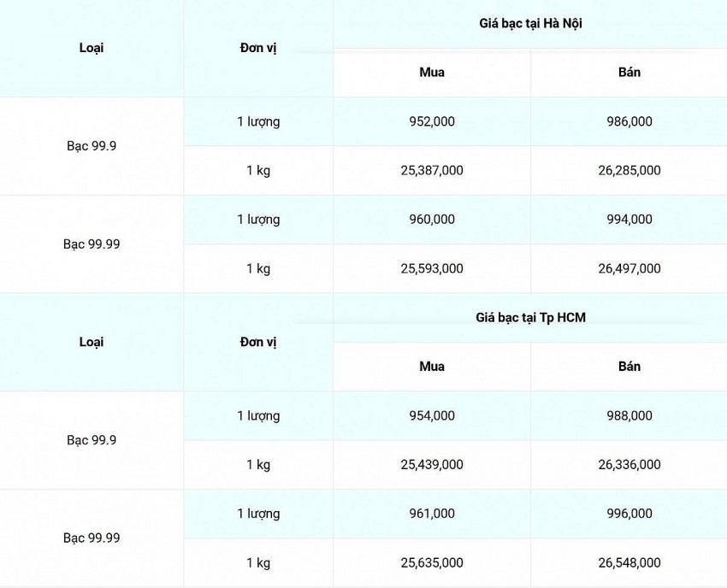Select the Tp HCM buy price 954,000
This screenshot has height=588, width=727.
coord(432,415)
